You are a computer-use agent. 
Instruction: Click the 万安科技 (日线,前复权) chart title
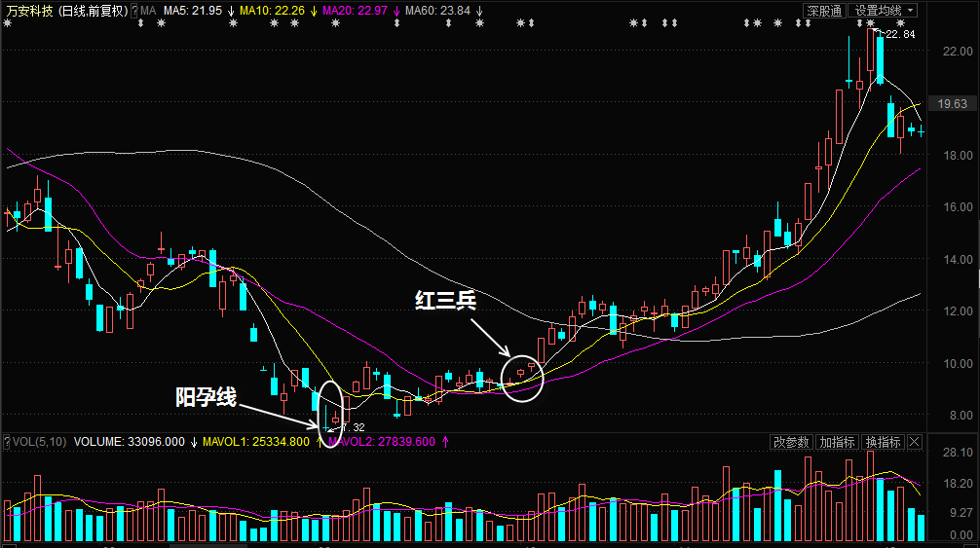67,11
